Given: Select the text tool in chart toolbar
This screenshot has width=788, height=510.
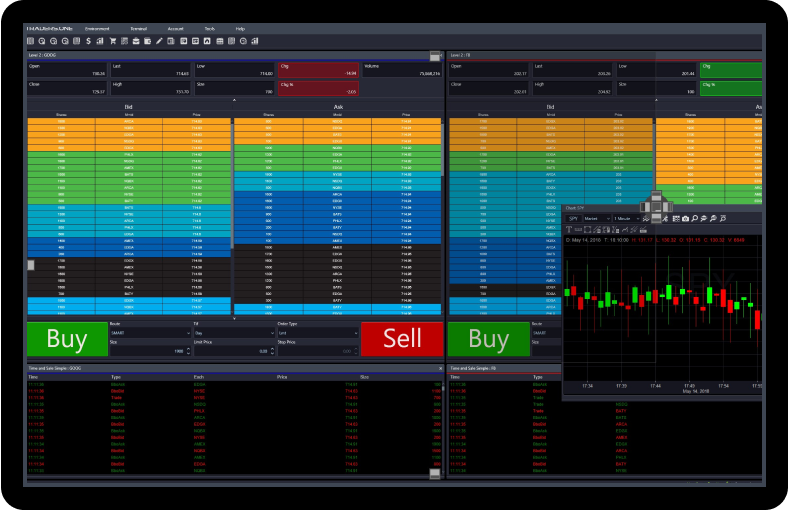Looking at the screenshot, I should (568, 230).
